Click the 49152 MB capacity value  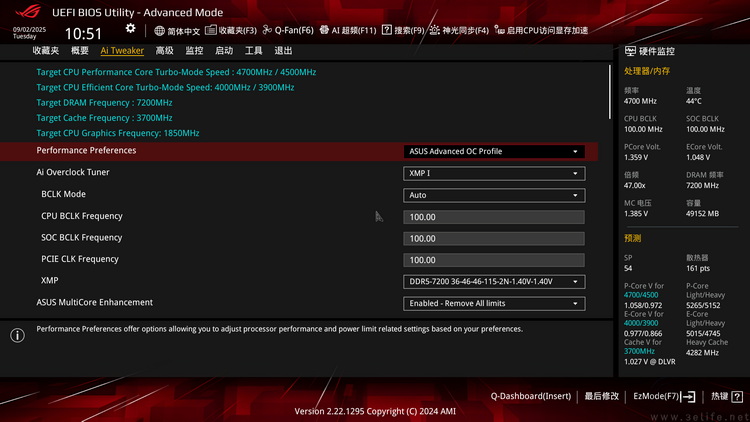click(x=702, y=214)
